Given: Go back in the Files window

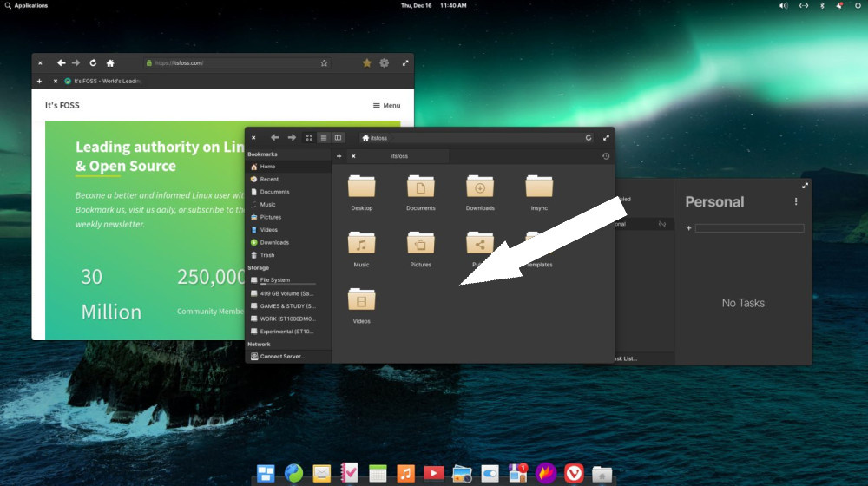Looking at the screenshot, I should click(x=274, y=137).
